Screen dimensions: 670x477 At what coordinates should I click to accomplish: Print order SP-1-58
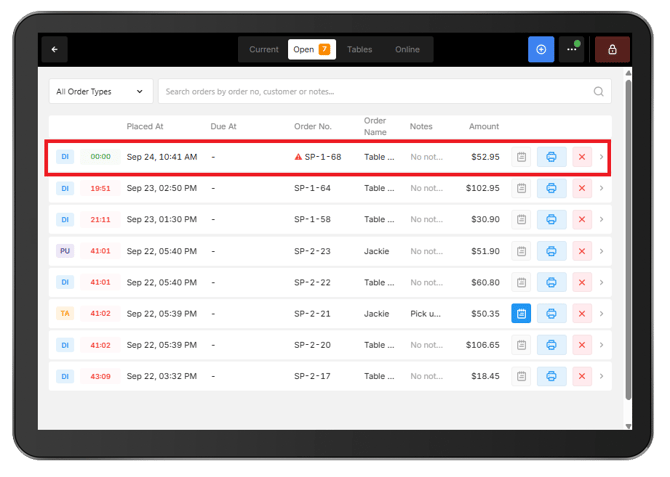coord(552,219)
